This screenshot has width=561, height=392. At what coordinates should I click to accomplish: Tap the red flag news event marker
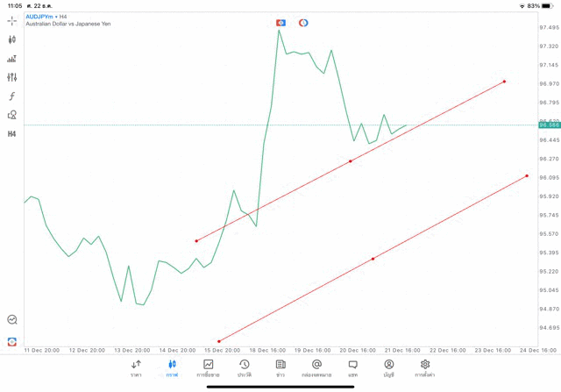point(280,23)
